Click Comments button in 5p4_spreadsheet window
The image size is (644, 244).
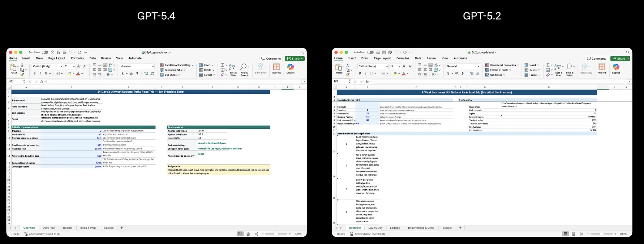coord(271,59)
